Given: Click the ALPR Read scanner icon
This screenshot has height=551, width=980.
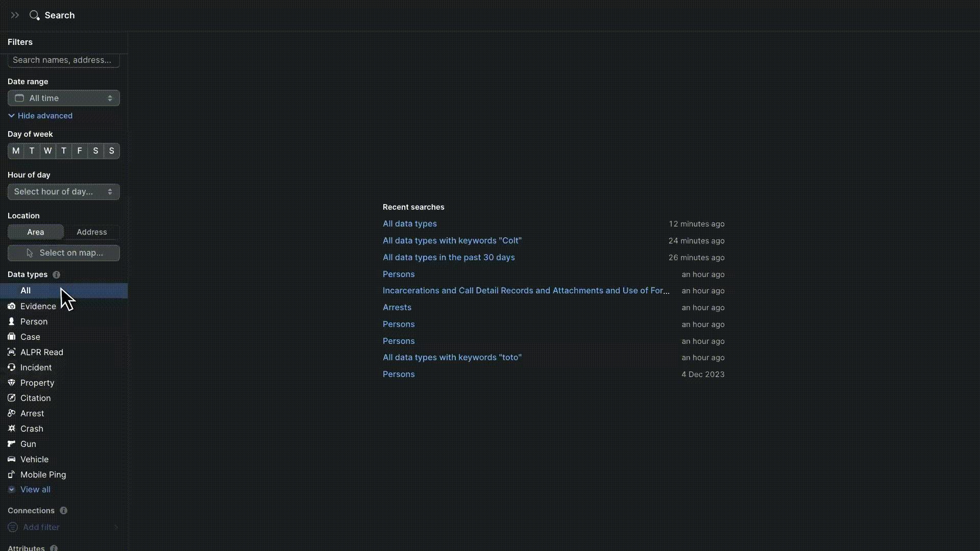Looking at the screenshot, I should pyautogui.click(x=11, y=352).
